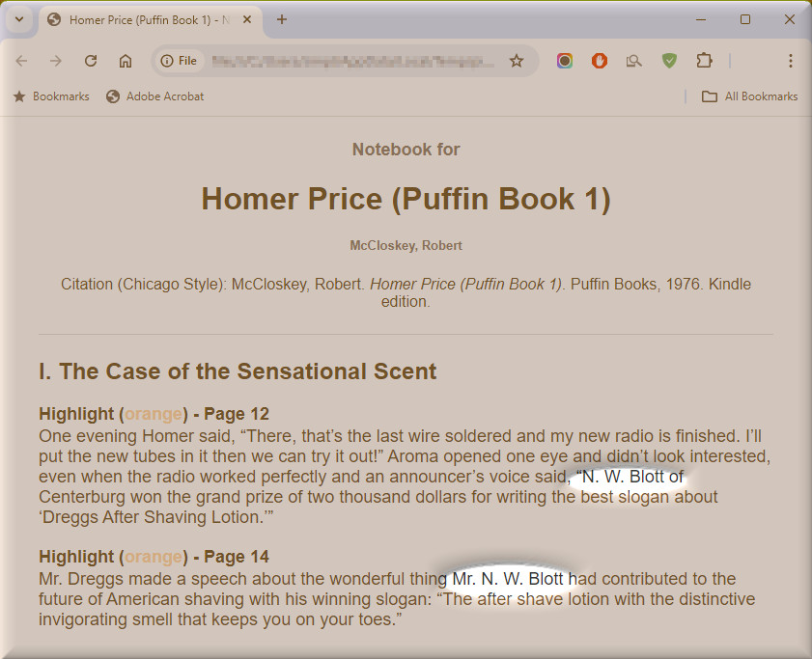Click the magnifier search extension icon
Screen dimensions: 812x659
634,61
